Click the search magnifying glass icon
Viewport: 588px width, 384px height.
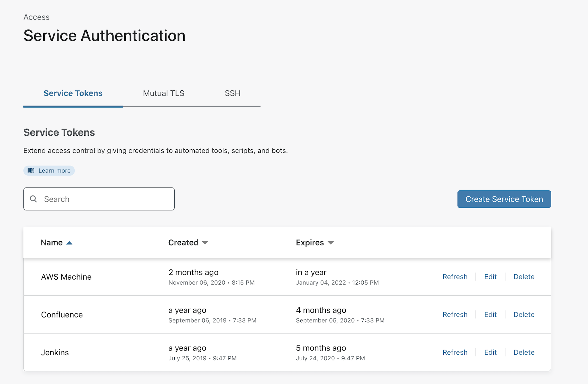click(x=34, y=199)
